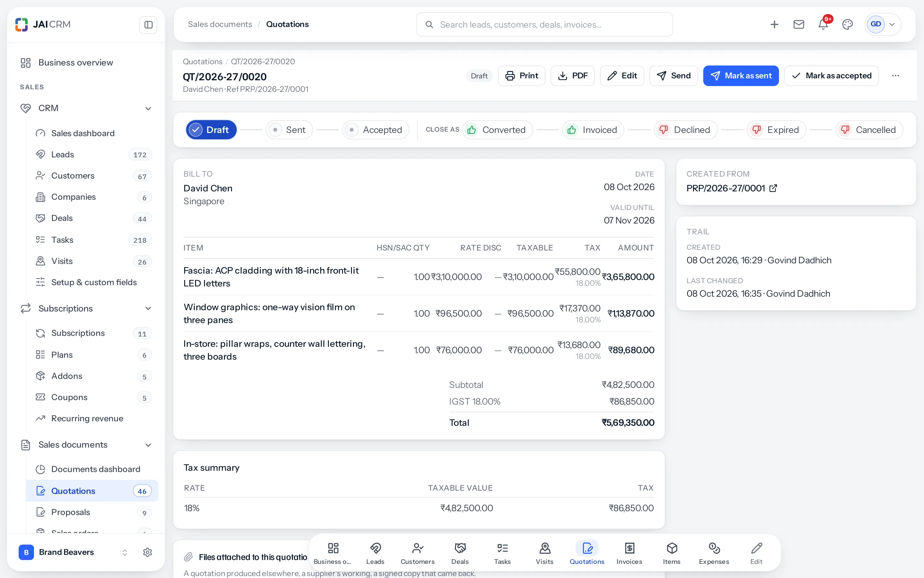Close quotation as Cancelled

point(869,130)
